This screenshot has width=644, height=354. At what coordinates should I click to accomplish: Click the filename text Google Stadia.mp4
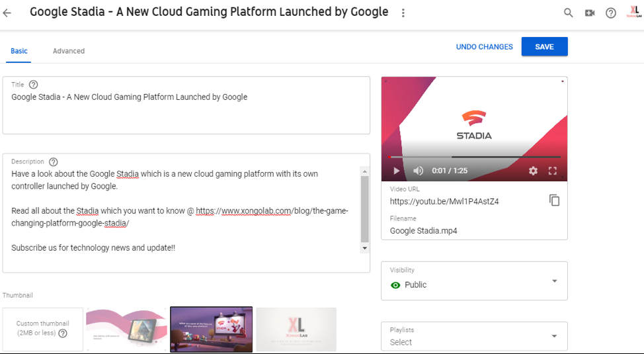click(423, 231)
